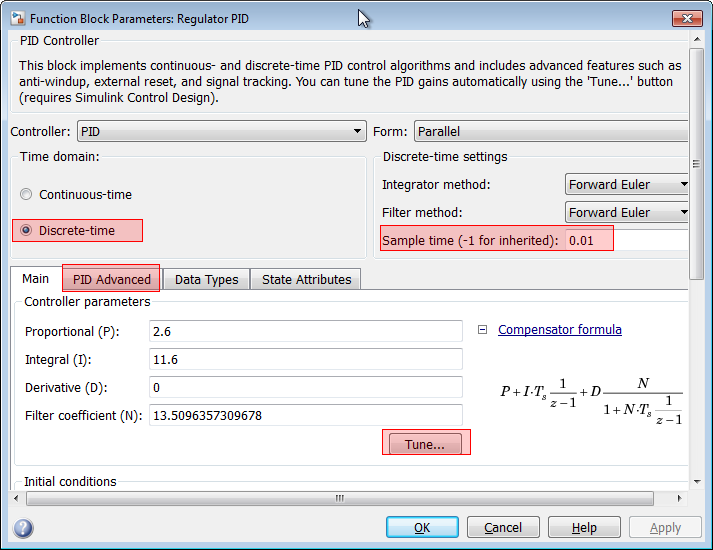
Task: Select Continuous-time radio button
Action: pos(26,195)
